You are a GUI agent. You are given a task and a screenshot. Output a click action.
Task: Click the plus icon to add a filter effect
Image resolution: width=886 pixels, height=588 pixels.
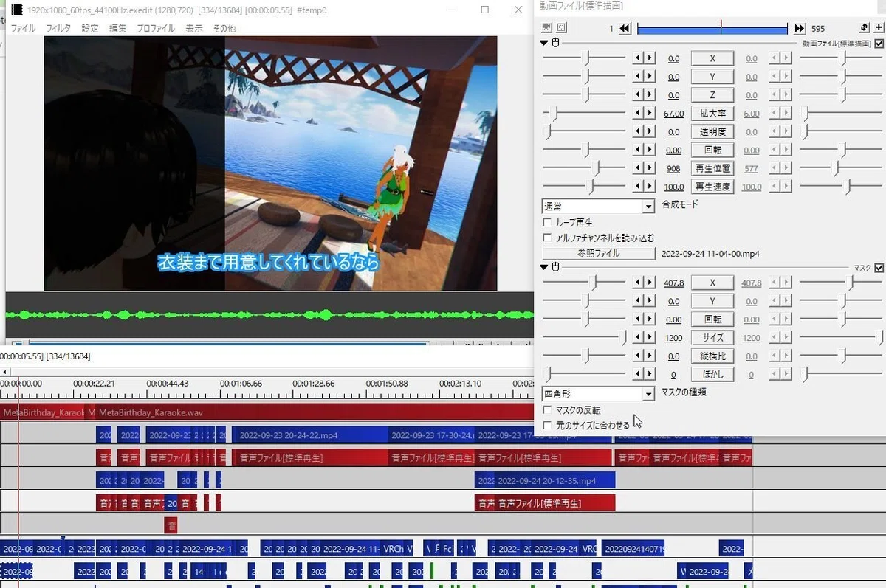click(x=879, y=28)
